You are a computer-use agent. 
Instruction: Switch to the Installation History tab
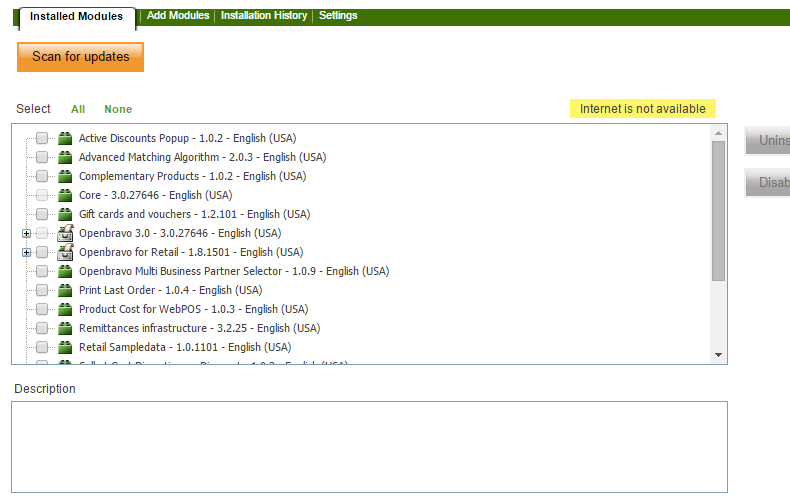pyautogui.click(x=264, y=16)
